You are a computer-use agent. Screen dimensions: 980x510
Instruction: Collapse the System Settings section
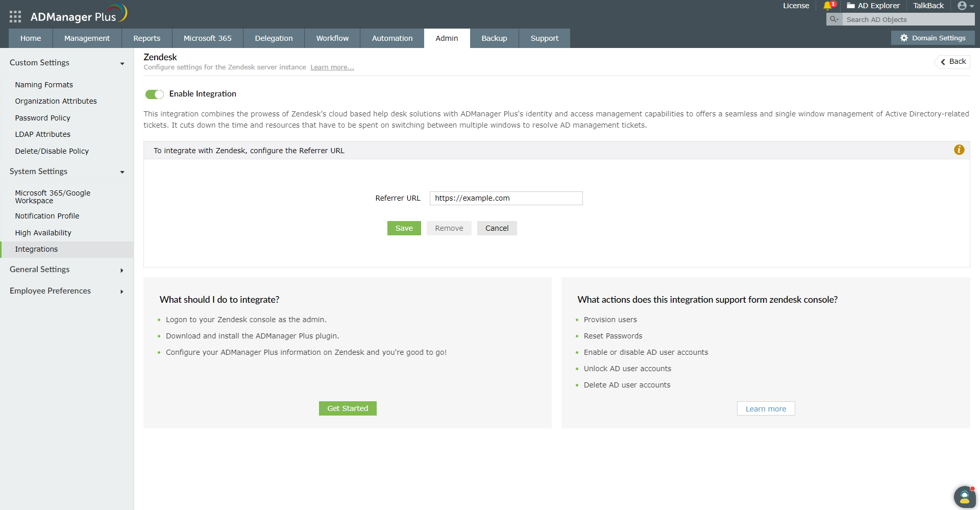[x=122, y=172]
